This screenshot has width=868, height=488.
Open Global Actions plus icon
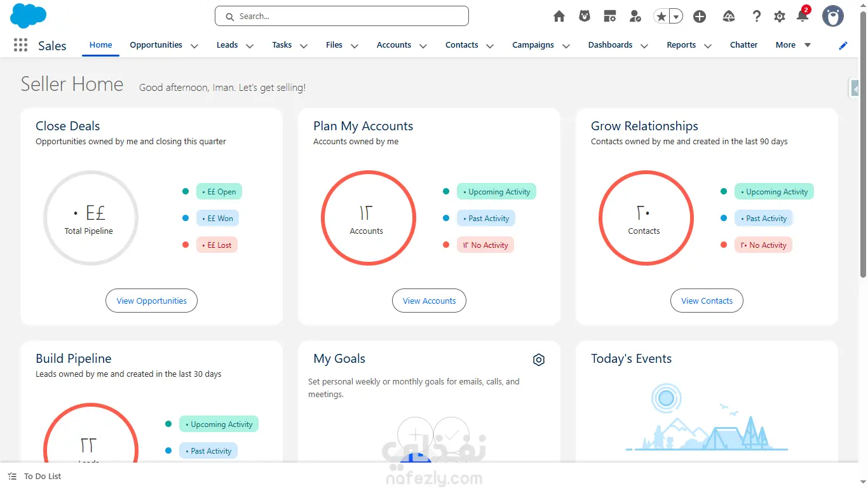[700, 17]
